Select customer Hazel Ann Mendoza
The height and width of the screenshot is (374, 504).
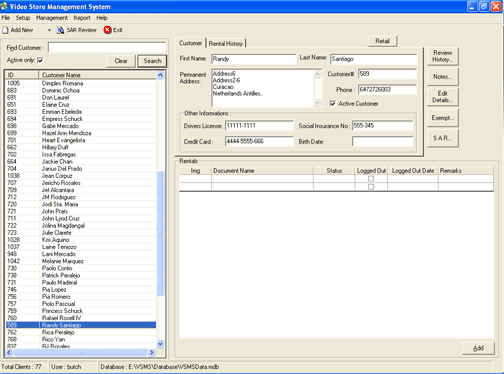point(81,133)
